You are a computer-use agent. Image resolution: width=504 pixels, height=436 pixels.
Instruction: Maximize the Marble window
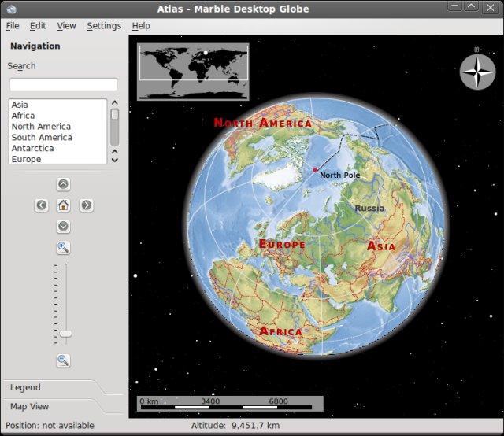471,6
